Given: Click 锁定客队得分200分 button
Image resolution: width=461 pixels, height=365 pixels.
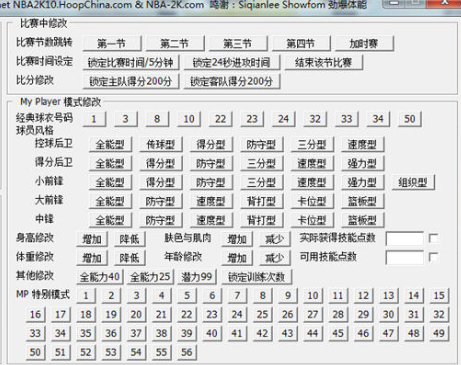Looking at the screenshot, I should coord(232,81).
